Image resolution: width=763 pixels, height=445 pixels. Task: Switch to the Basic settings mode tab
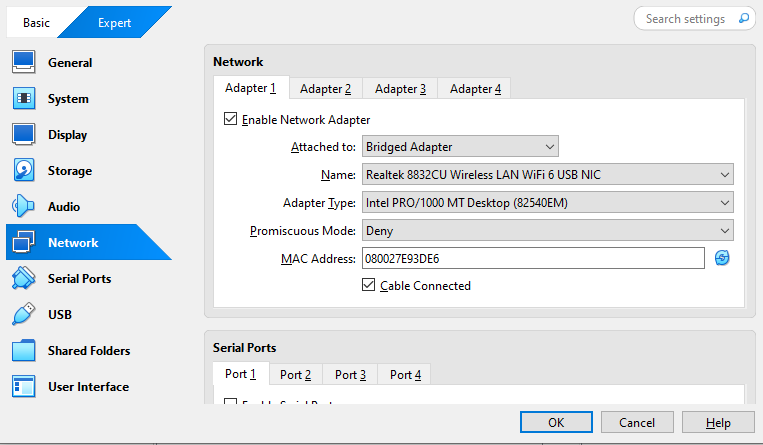(36, 22)
